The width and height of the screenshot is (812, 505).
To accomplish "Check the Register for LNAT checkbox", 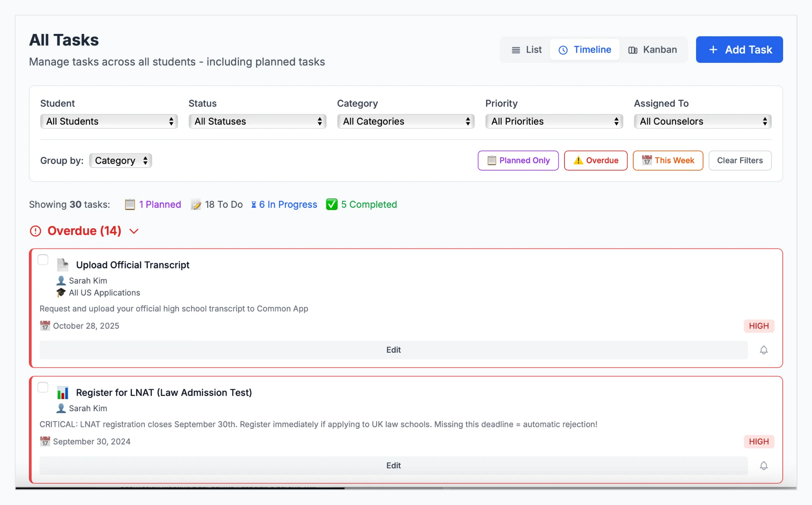I will pyautogui.click(x=43, y=387).
